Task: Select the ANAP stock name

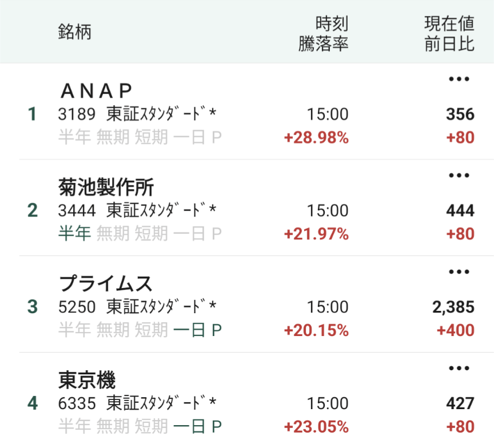Action: 96,91
